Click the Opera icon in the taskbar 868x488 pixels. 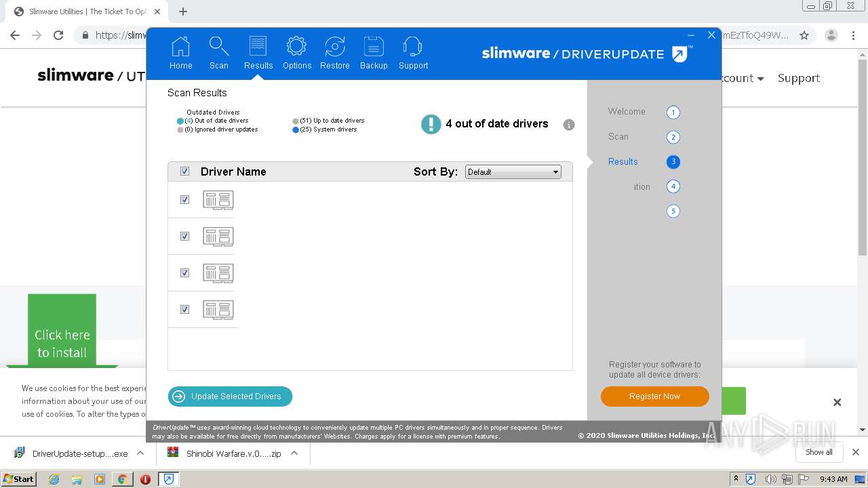(x=145, y=479)
